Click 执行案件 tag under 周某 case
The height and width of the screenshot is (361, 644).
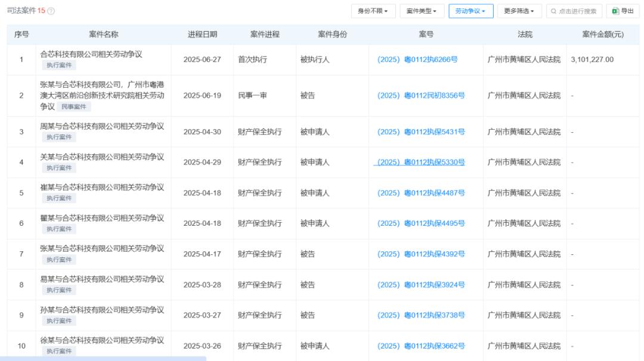click(x=59, y=137)
